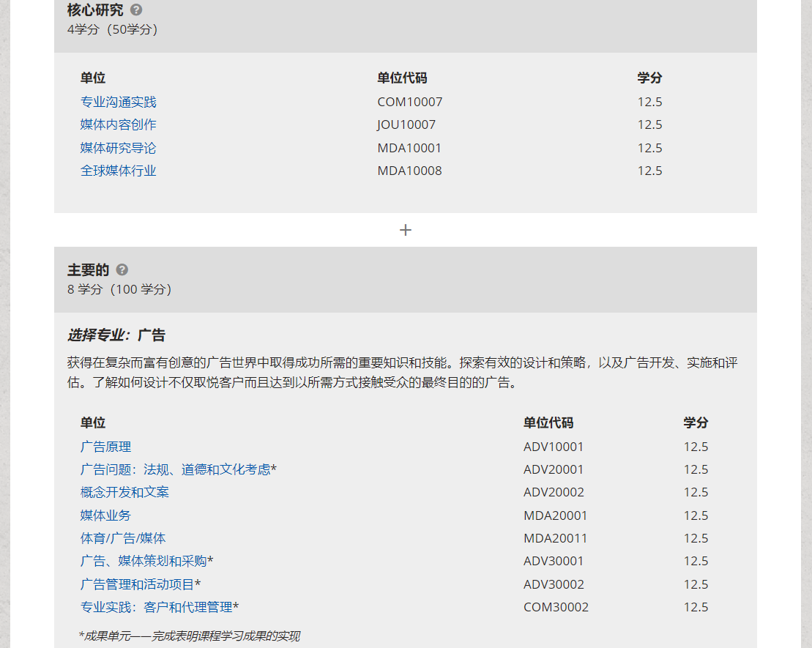Image resolution: width=812 pixels, height=648 pixels.
Task: Open the 媒体业务 unit link
Action: coord(105,515)
